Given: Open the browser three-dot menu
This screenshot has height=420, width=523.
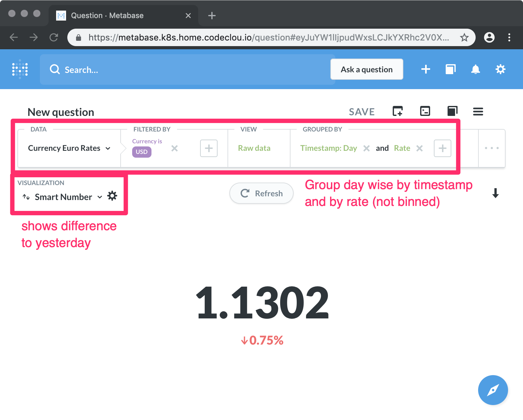Looking at the screenshot, I should coord(509,37).
